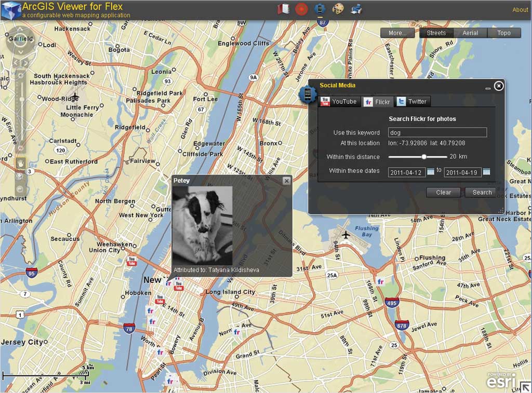Click lower Flickr marker above I-78 shield
Screen dimensions: 532x393
[x=152, y=321]
